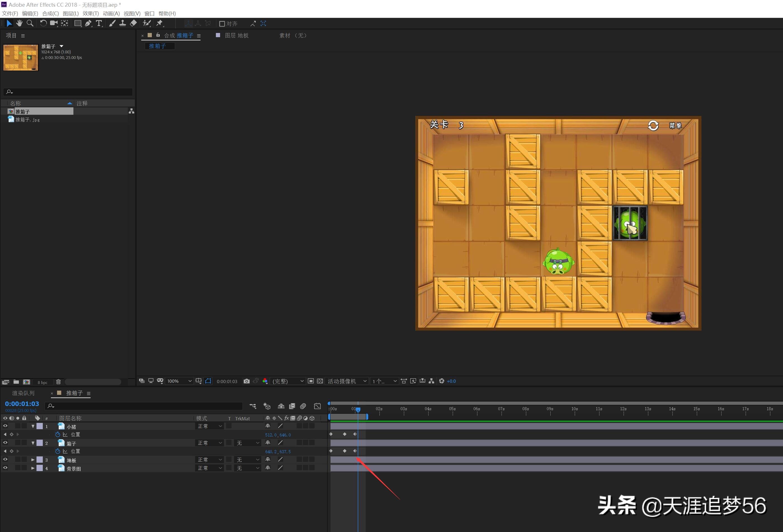Select 推箱子.jpg in the project list
783x532 pixels.
pos(27,120)
